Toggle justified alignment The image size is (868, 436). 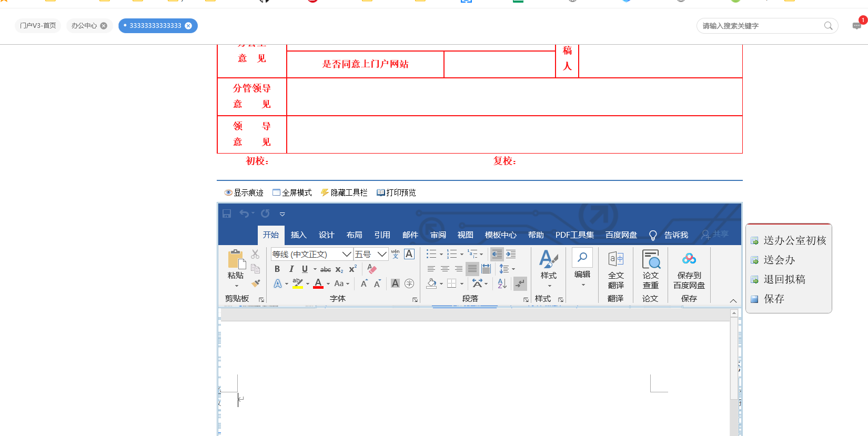tap(472, 269)
